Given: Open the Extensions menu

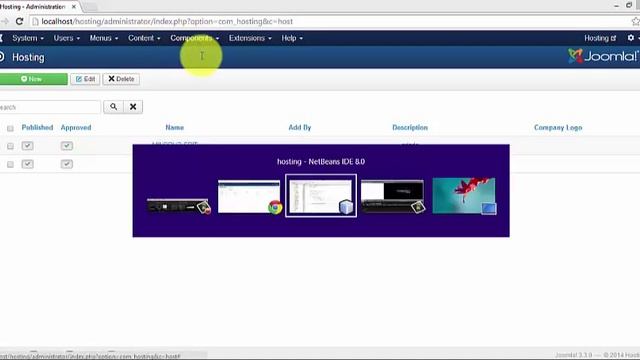Looking at the screenshot, I should 250,38.
